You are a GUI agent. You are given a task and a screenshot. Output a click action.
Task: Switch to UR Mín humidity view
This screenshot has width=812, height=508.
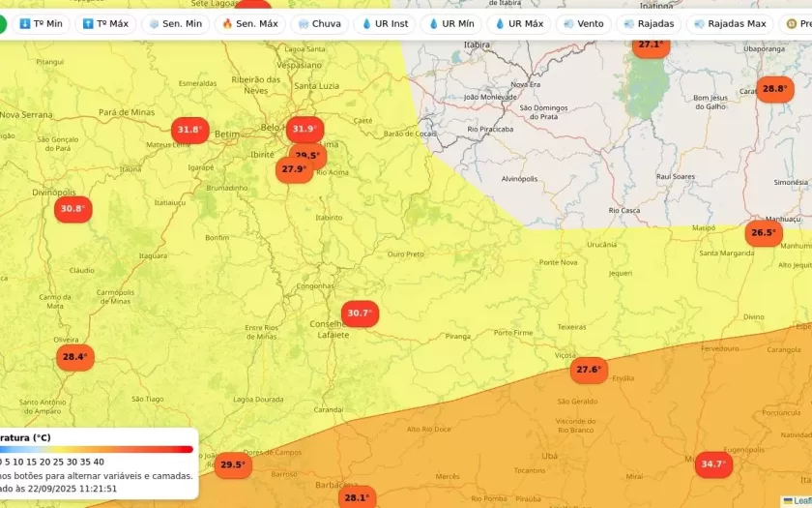point(450,23)
